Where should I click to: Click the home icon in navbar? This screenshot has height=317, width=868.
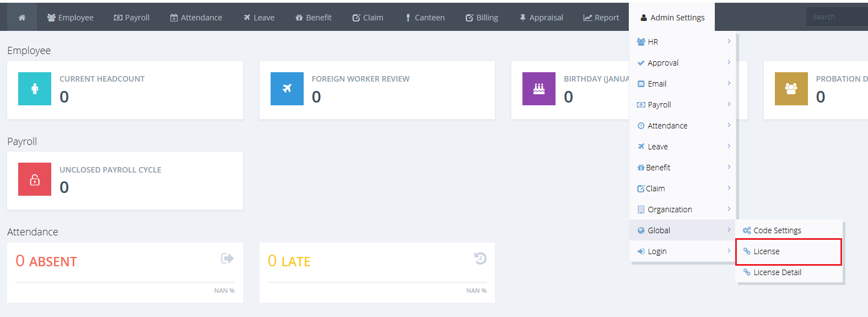click(x=22, y=18)
